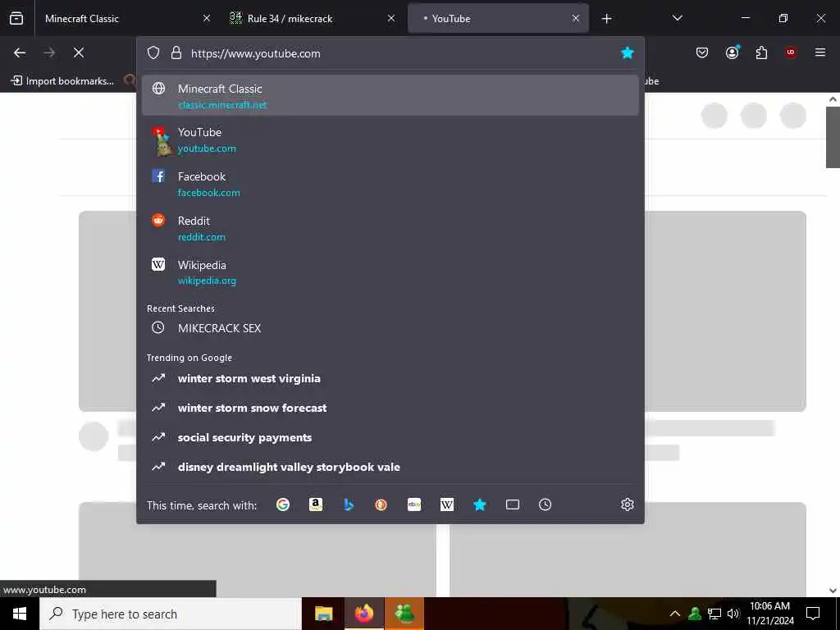Open network icon in system tray
This screenshot has width=840, height=630.
click(714, 614)
